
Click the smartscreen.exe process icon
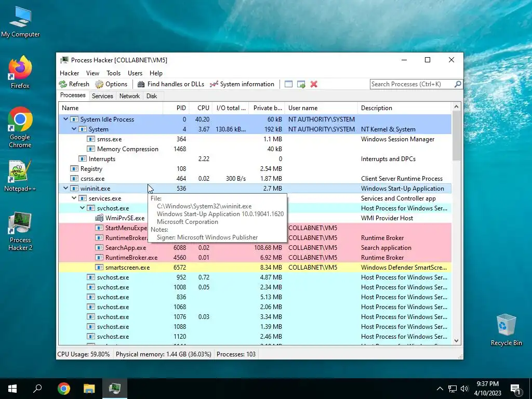point(99,268)
